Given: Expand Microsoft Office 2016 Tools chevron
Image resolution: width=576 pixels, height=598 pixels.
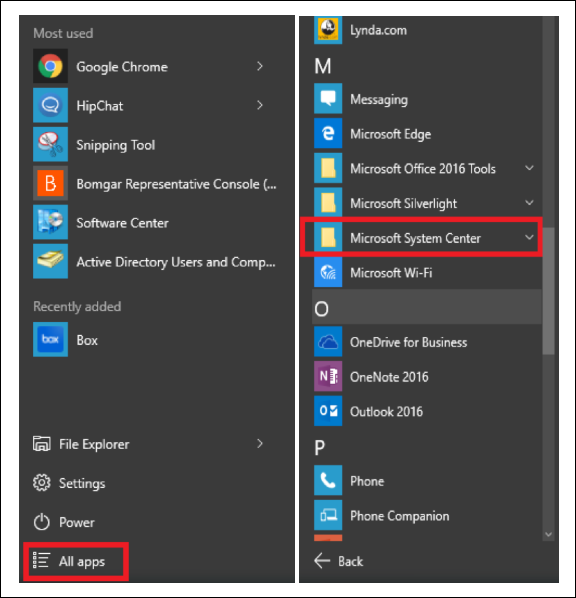Looking at the screenshot, I should pos(529,168).
